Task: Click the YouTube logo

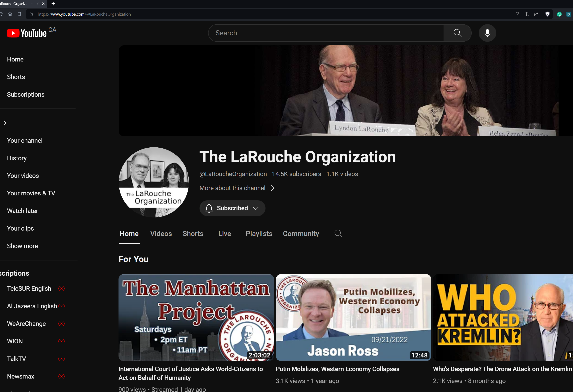Action: [27, 33]
